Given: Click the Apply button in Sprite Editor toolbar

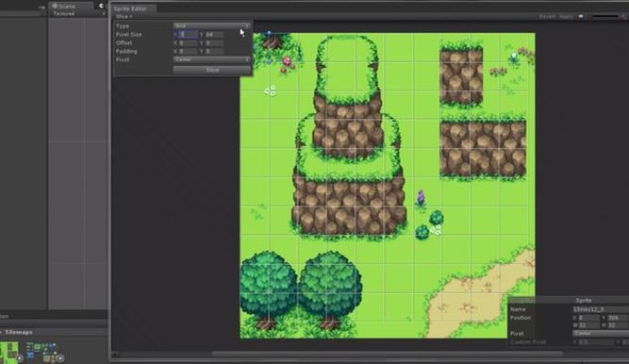Looking at the screenshot, I should point(566,16).
